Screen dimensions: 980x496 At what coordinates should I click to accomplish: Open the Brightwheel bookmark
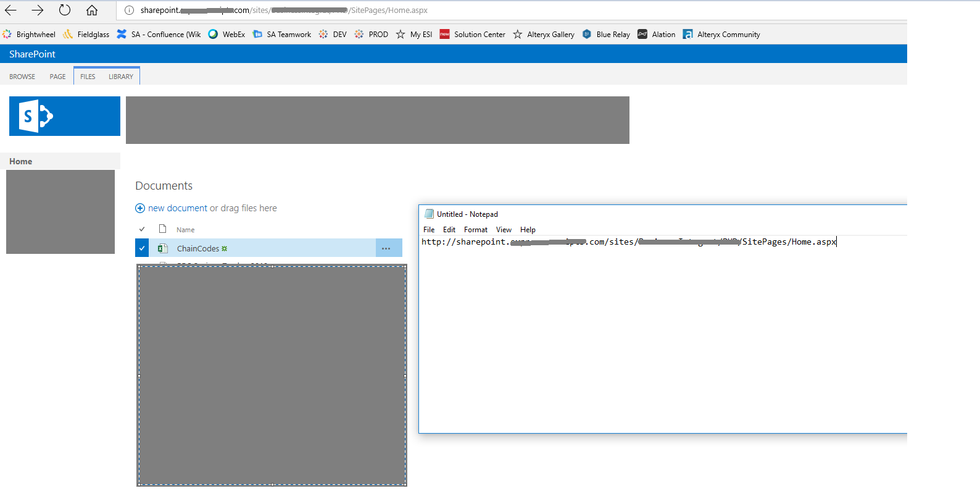click(29, 35)
